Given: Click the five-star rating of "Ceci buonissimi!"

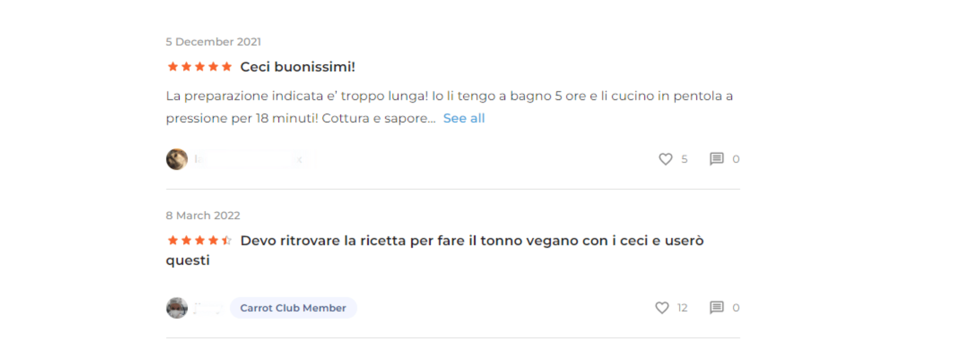Looking at the screenshot, I should pos(200,67).
